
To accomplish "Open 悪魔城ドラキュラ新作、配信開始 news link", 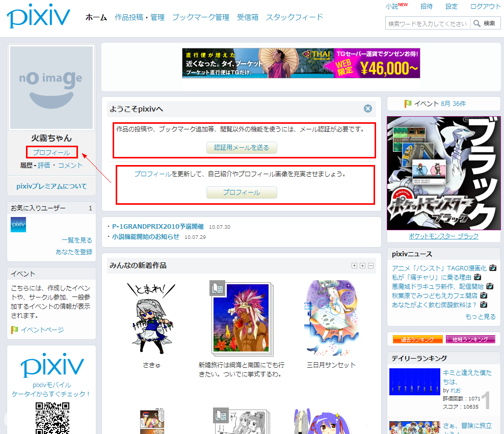I will (437, 286).
